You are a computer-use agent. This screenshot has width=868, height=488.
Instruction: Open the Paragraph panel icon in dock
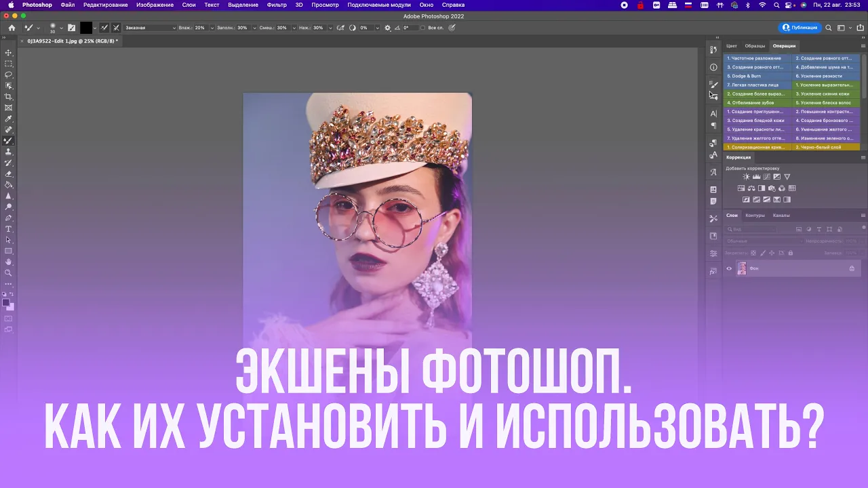point(713,125)
